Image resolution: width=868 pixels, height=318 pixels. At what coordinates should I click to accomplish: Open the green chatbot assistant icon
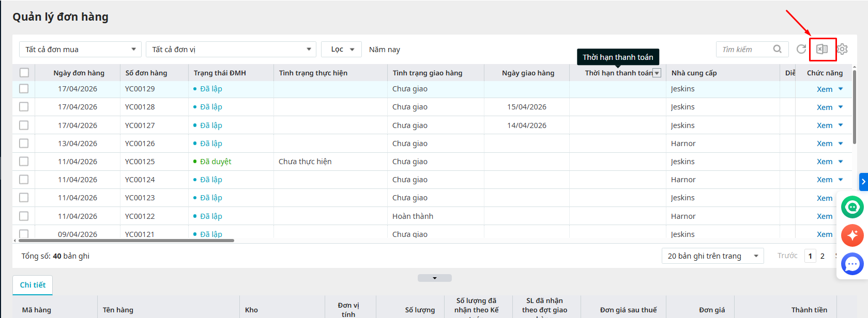tap(852, 208)
